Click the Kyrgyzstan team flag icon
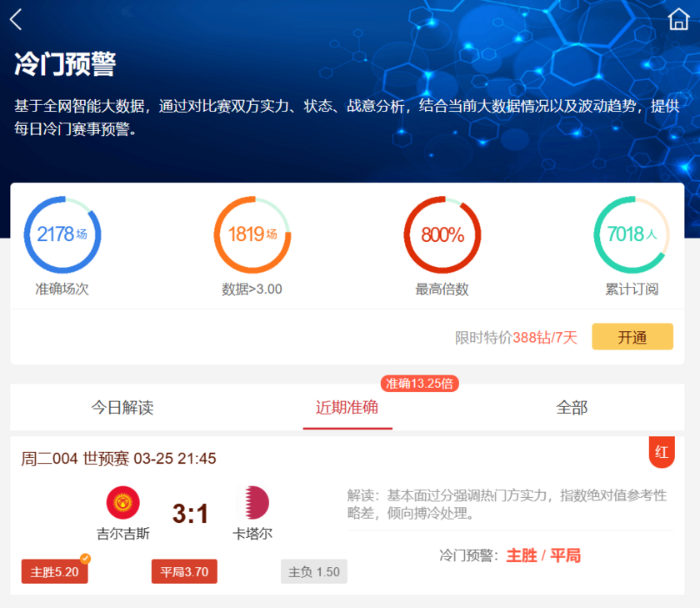The image size is (700, 608). coord(122,503)
